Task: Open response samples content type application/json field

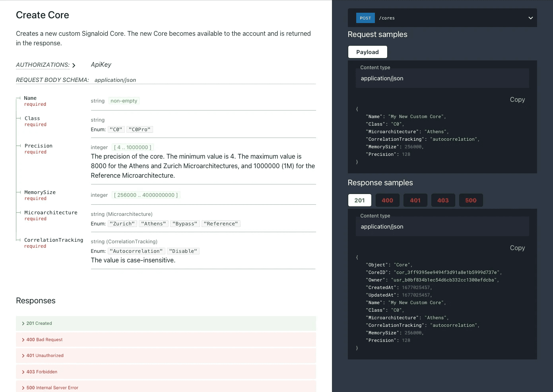Action: [x=442, y=227]
